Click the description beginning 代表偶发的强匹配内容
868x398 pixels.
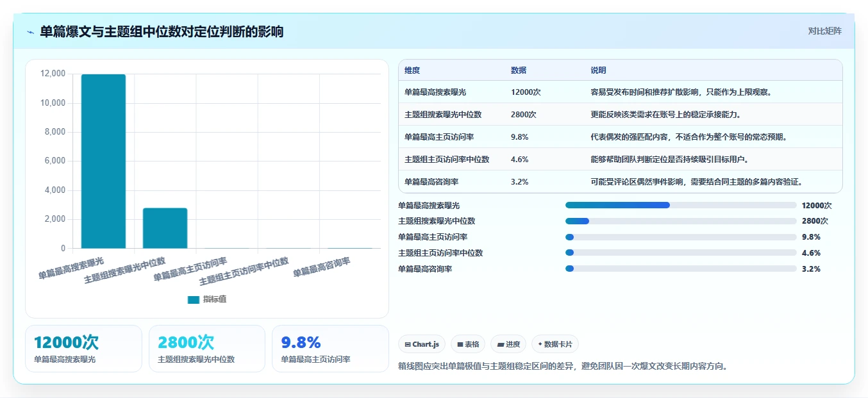[x=689, y=137]
